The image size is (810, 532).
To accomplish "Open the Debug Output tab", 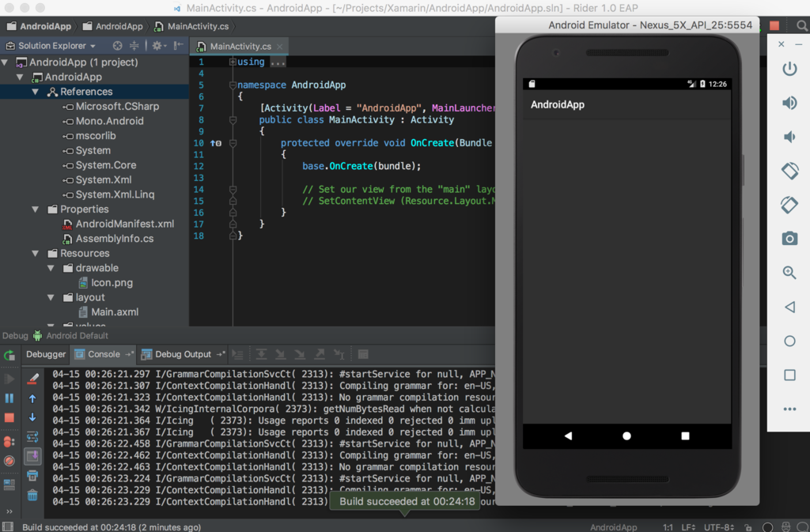I will (183, 354).
